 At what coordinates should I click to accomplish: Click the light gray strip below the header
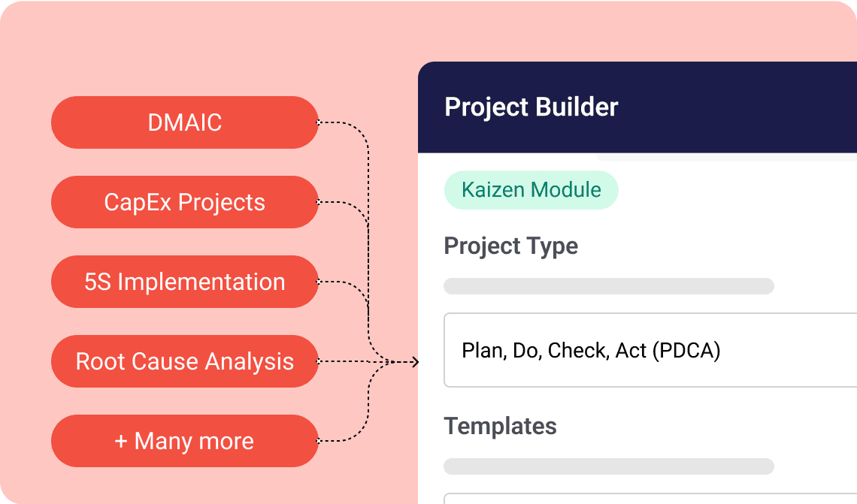726,157
